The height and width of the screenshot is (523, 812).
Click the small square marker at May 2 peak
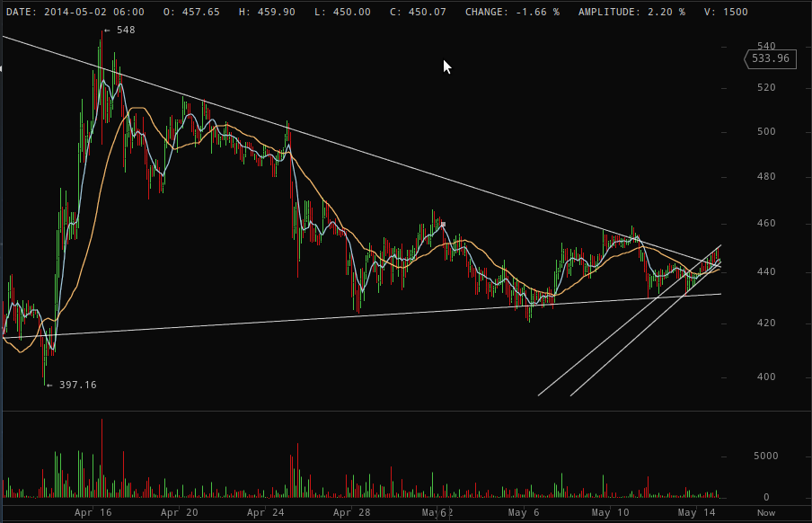point(444,225)
